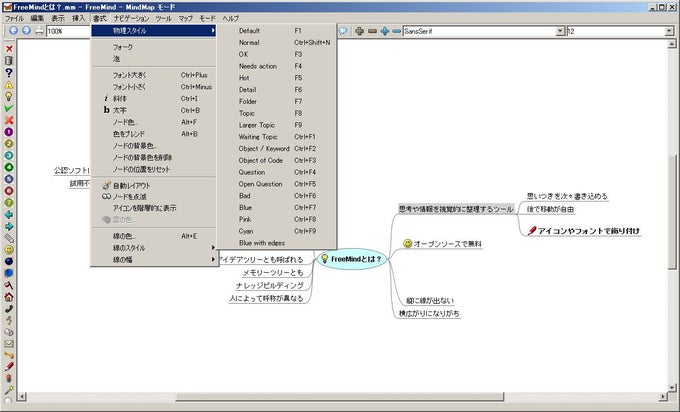
Task: Open the ファイル menu
Action: pos(14,18)
